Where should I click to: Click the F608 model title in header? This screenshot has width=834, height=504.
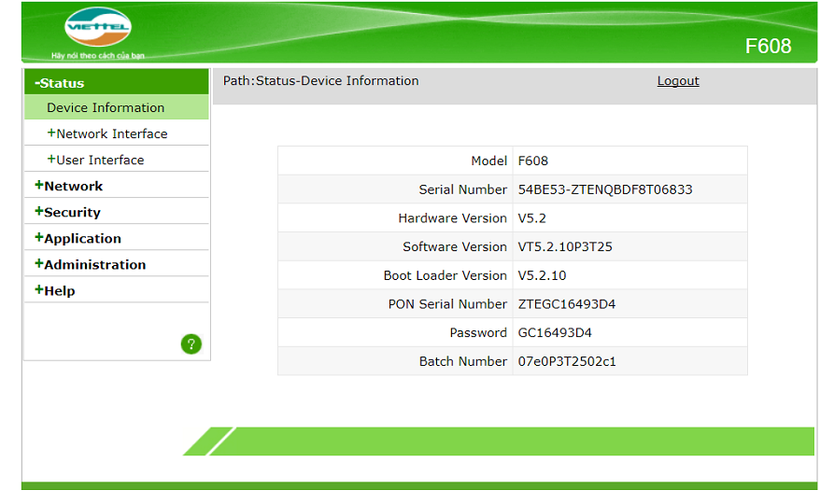tap(768, 47)
